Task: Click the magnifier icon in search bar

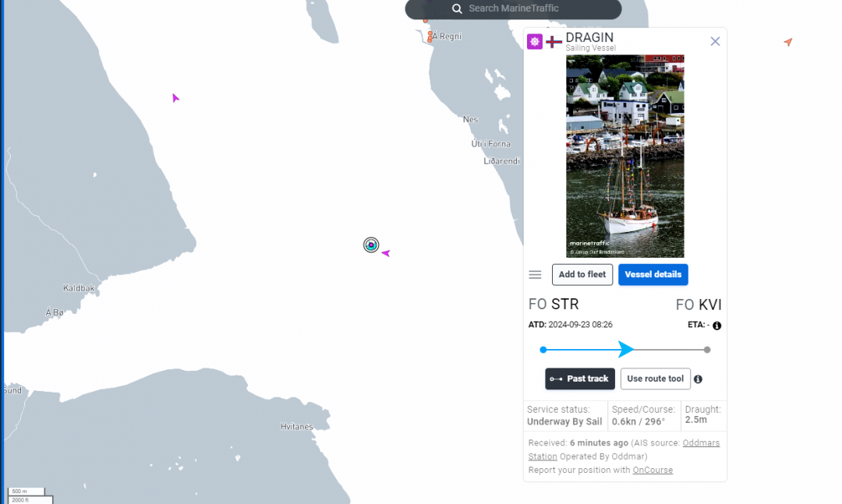Action: pyautogui.click(x=457, y=9)
